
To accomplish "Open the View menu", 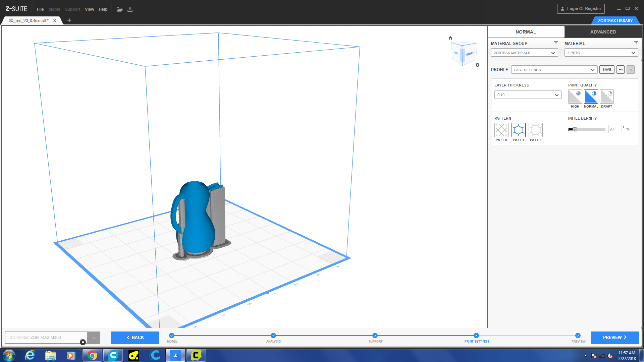I will click(89, 9).
